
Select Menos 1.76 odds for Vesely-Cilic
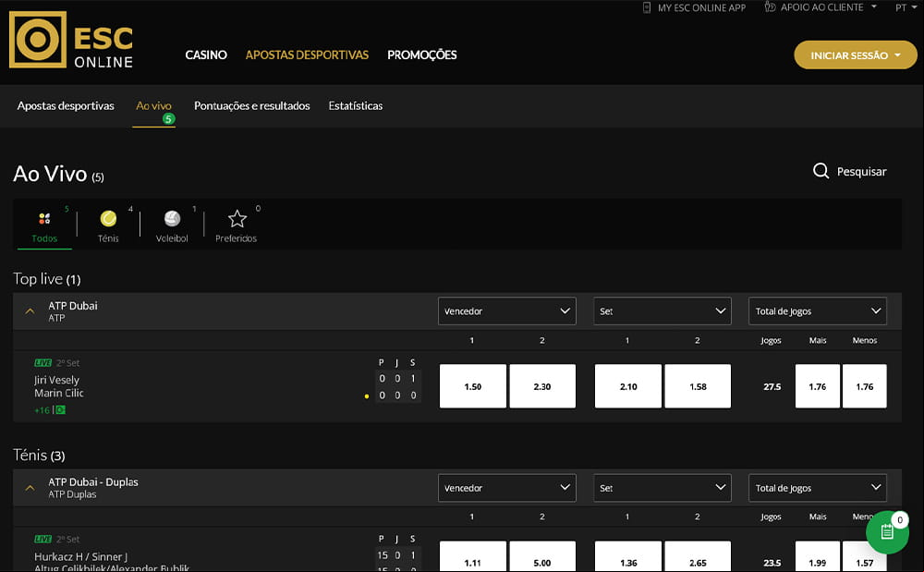click(865, 386)
